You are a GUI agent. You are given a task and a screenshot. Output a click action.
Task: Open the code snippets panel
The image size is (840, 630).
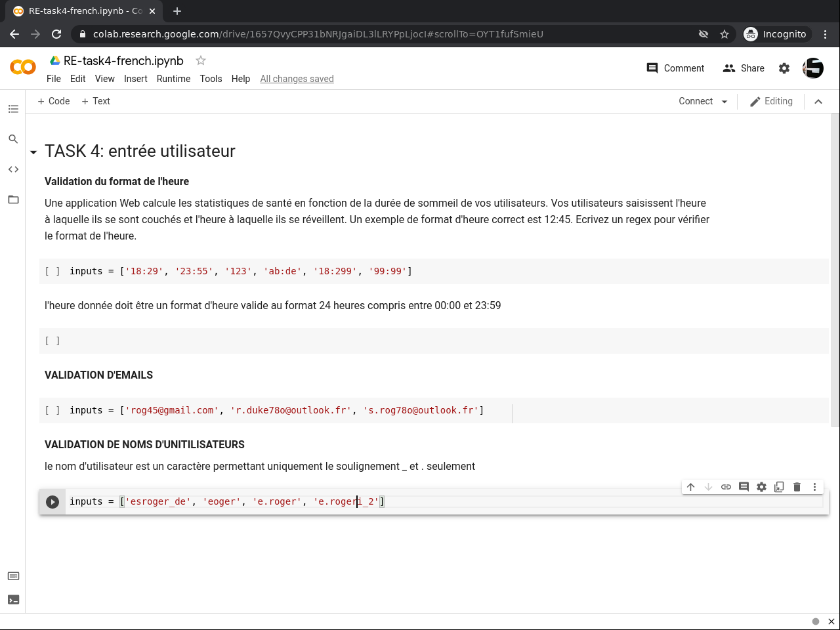tap(13, 169)
